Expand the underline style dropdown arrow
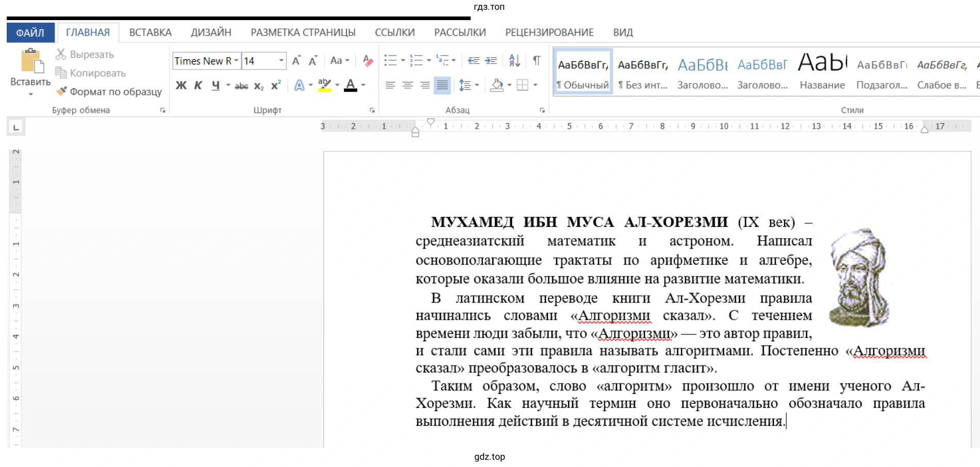This screenshot has height=467, width=980. [228, 85]
